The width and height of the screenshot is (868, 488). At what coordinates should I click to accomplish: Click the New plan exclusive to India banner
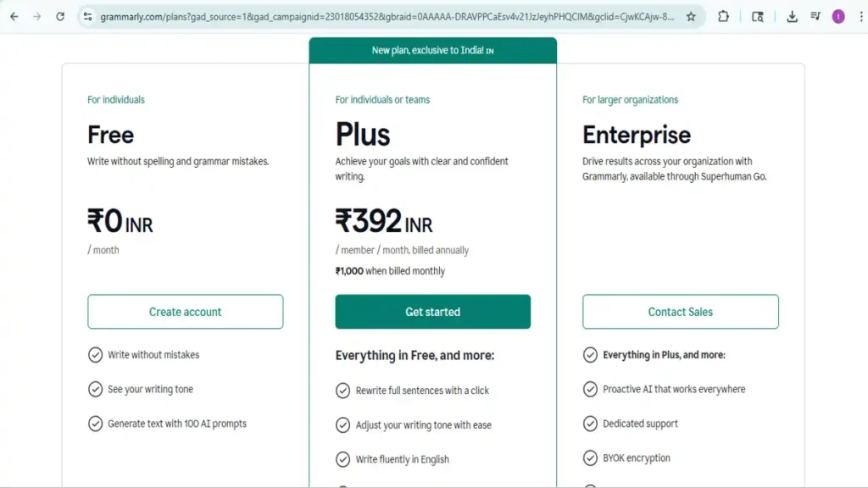(x=432, y=50)
